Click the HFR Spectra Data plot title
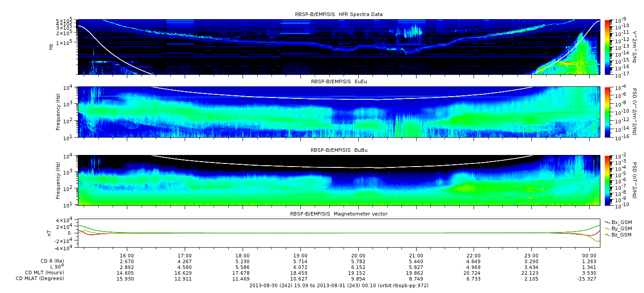The image size is (644, 293). (x=339, y=14)
